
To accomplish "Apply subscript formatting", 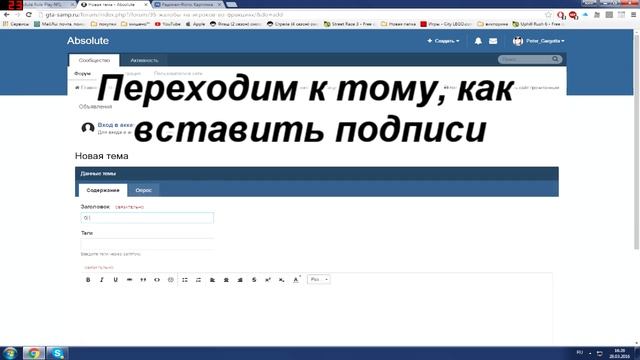I will [x=282, y=280].
